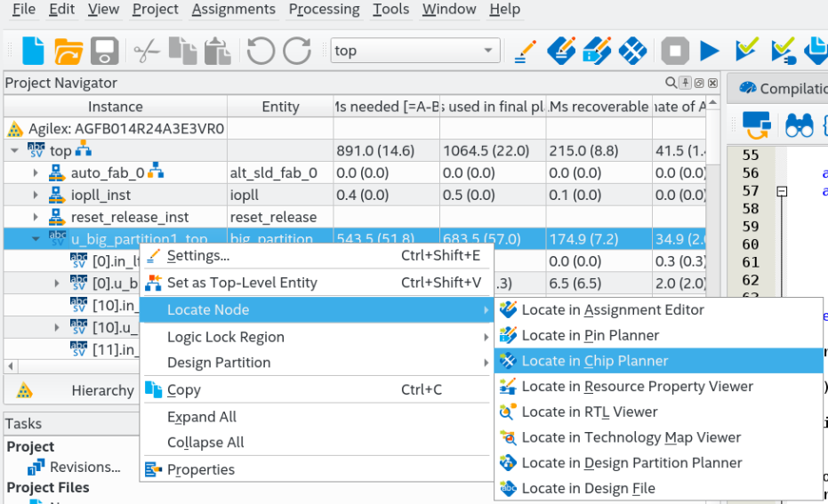This screenshot has height=504, width=828.
Task: Select Locate in Design Partition Planner
Action: (659, 463)
